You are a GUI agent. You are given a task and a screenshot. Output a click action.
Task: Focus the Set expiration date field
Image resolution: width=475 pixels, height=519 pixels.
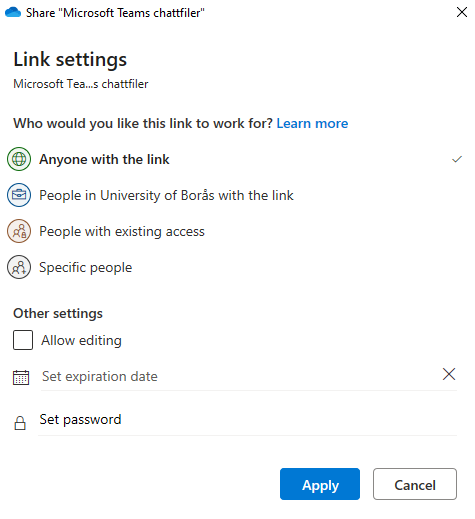240,377
